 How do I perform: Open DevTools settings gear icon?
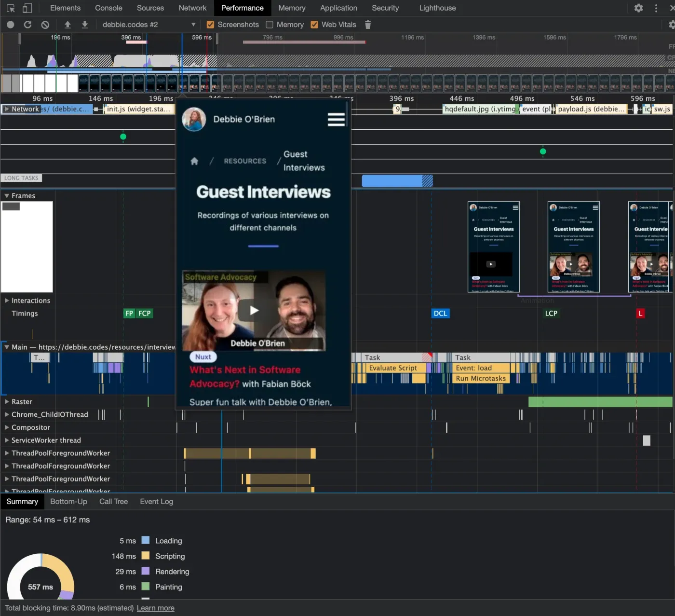coord(638,8)
